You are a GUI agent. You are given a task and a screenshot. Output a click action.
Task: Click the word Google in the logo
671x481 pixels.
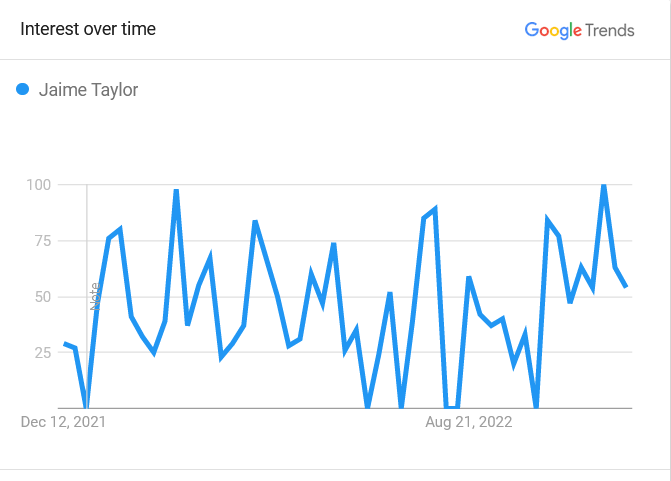553,30
